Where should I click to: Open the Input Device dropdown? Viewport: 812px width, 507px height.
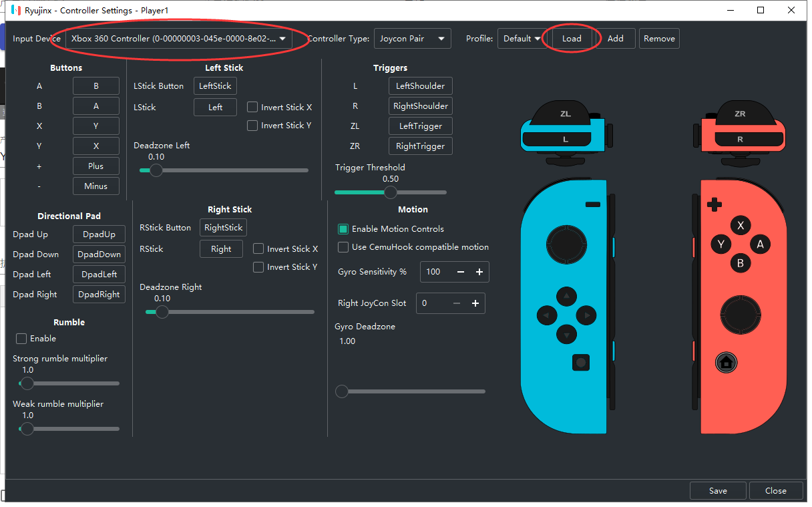[x=178, y=39]
